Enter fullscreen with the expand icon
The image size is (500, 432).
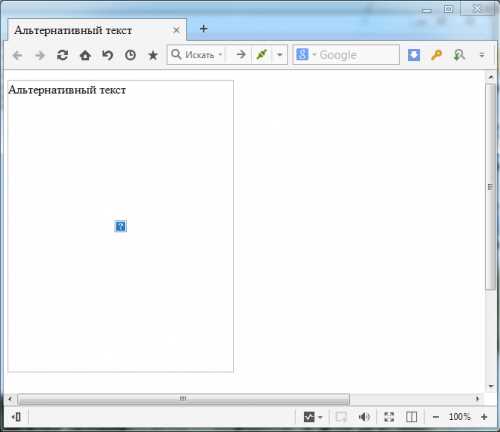click(x=389, y=417)
